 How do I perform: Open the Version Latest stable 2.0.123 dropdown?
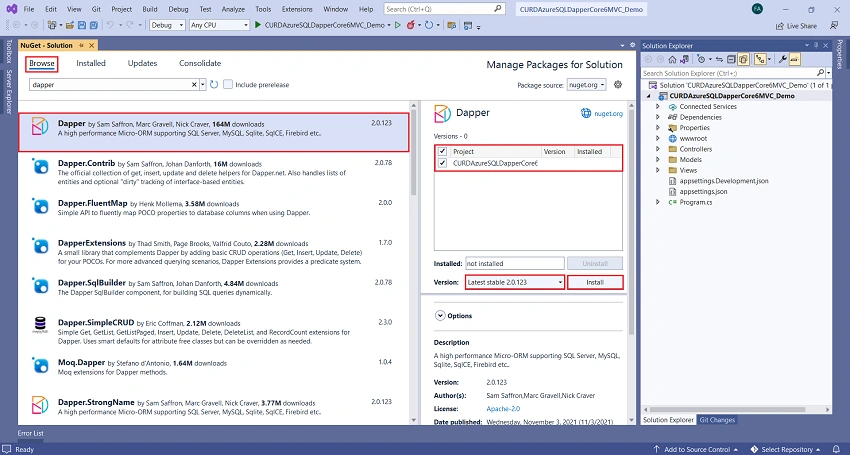tap(514, 283)
